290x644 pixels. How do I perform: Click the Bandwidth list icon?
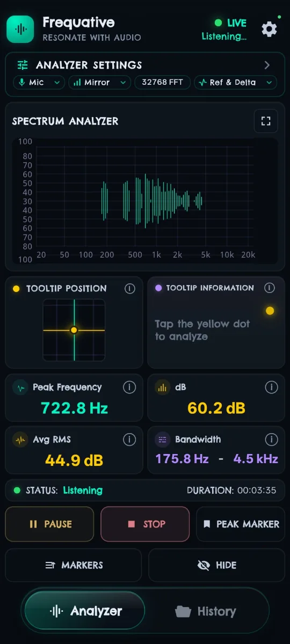tap(163, 440)
